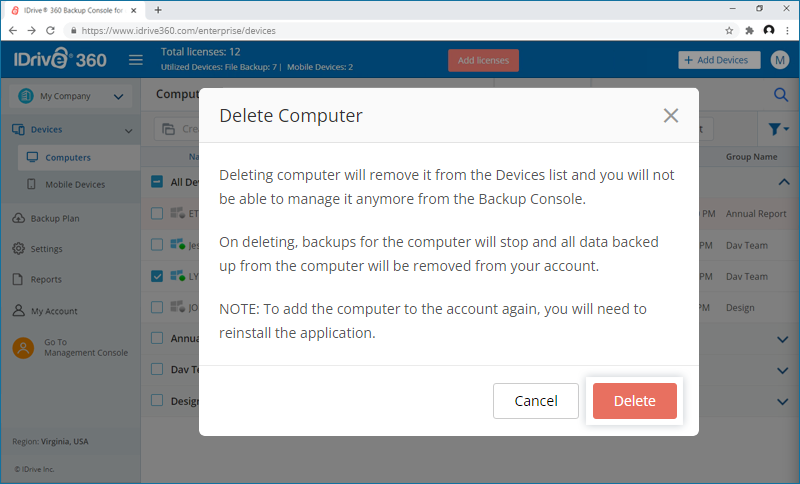Check the Design group checkbox
Viewport: 800px width, 484px height.
[x=157, y=400]
